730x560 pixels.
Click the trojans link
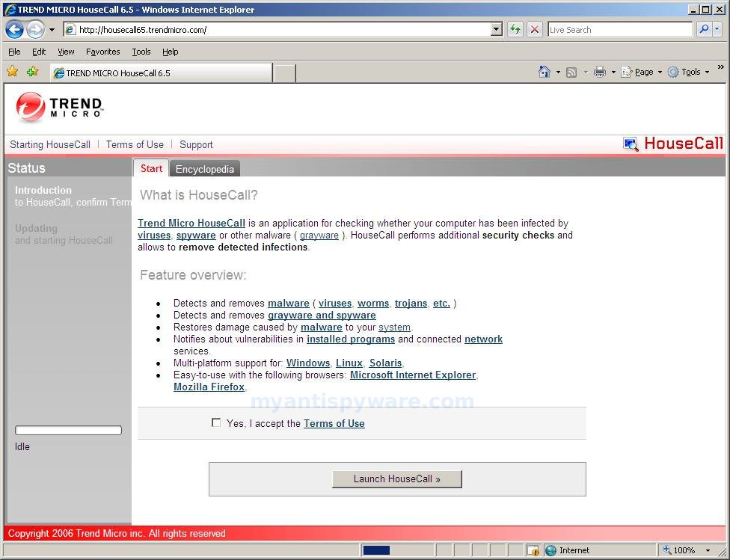click(x=411, y=303)
